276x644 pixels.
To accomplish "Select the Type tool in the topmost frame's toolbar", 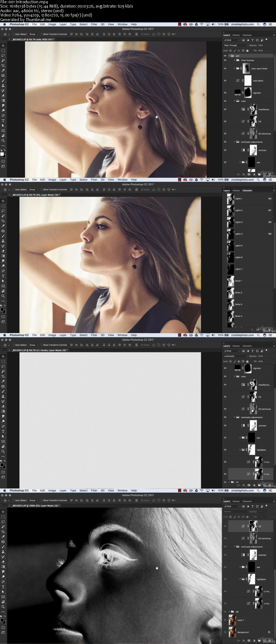I will [3, 121].
